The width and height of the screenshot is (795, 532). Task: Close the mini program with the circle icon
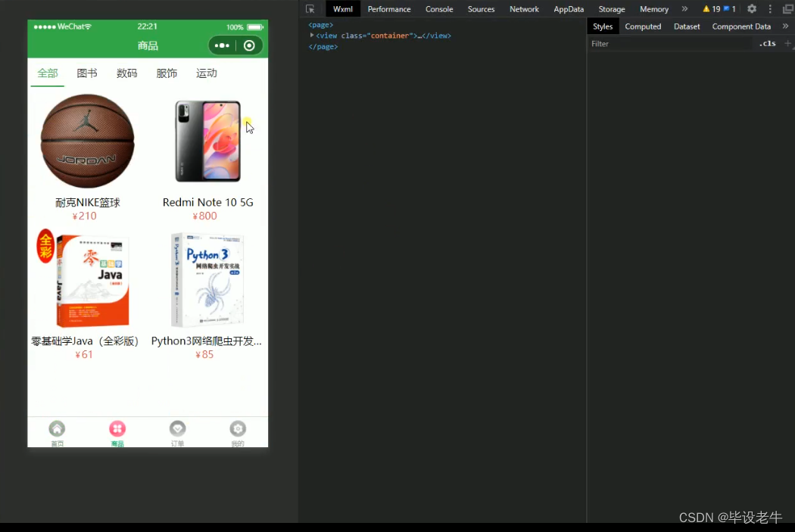pyautogui.click(x=249, y=45)
